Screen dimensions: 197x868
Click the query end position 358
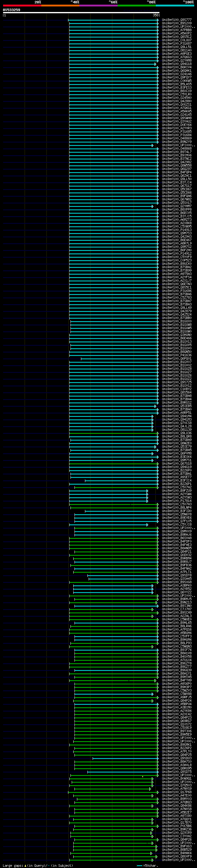click(x=155, y=15)
